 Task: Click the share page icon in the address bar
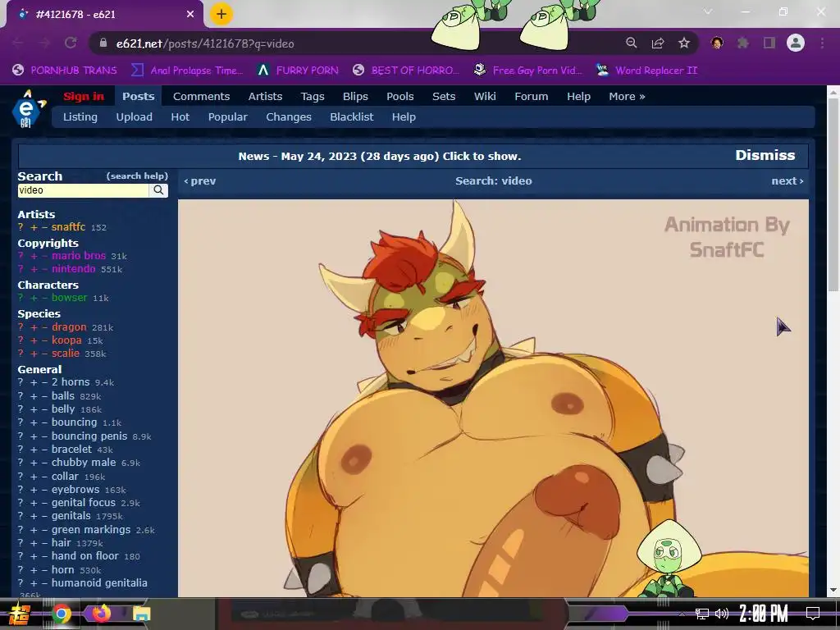pyautogui.click(x=658, y=43)
